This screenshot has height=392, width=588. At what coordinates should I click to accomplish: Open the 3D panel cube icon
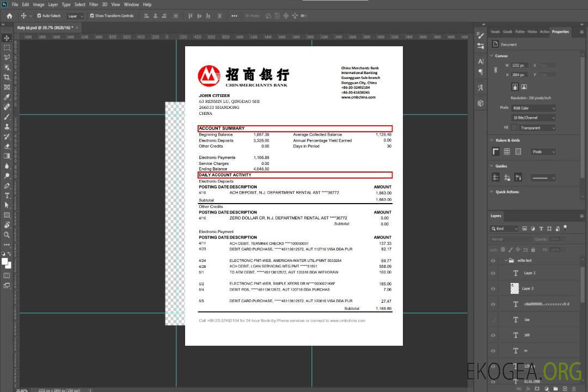click(x=481, y=103)
